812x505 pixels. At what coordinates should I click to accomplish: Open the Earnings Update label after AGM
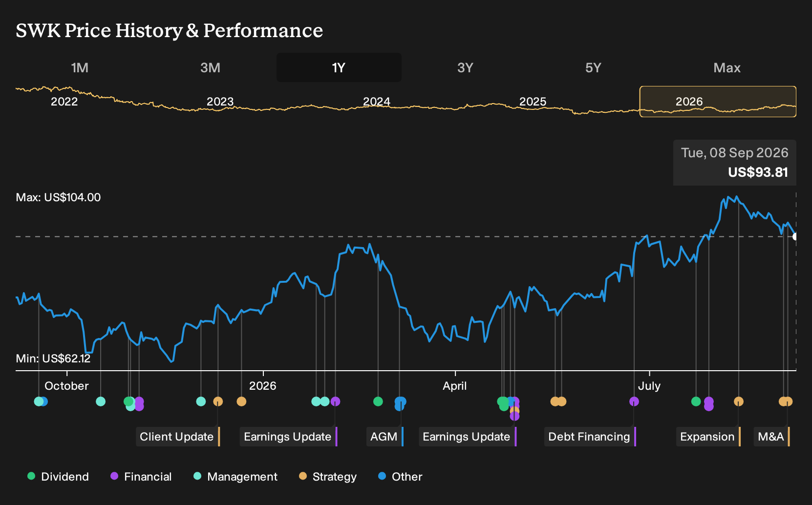(468, 437)
